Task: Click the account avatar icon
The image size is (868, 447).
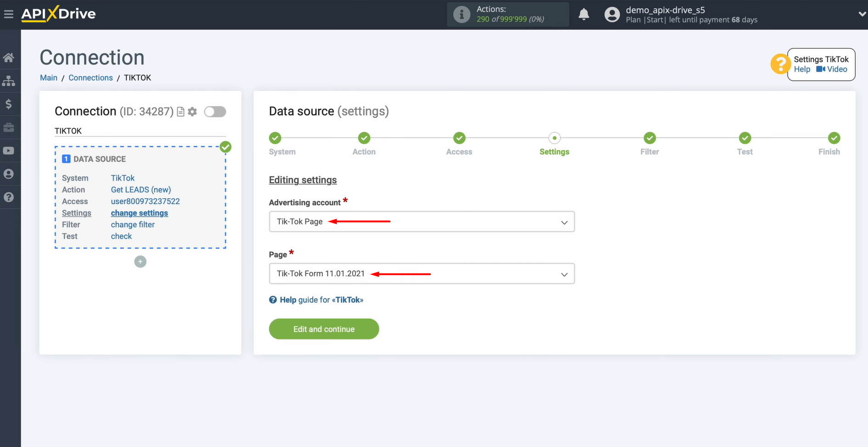Action: [x=612, y=14]
